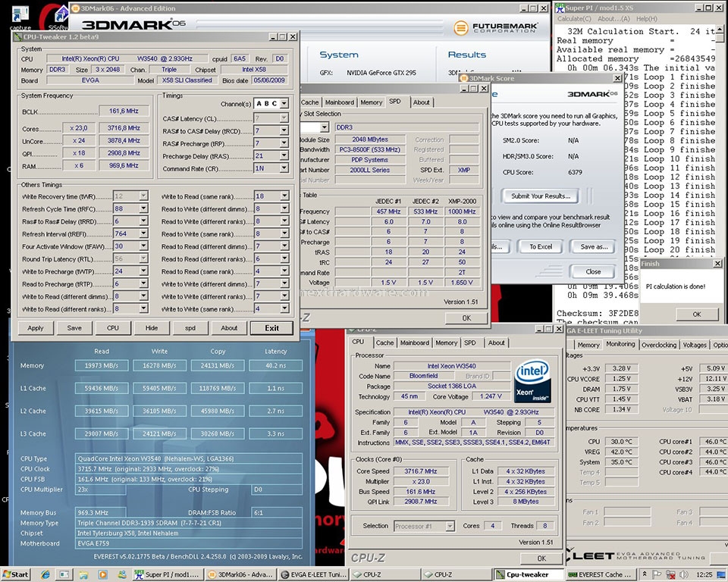Click OK in upper CPU-Z SPD window
The image size is (728, 582).
tap(466, 318)
